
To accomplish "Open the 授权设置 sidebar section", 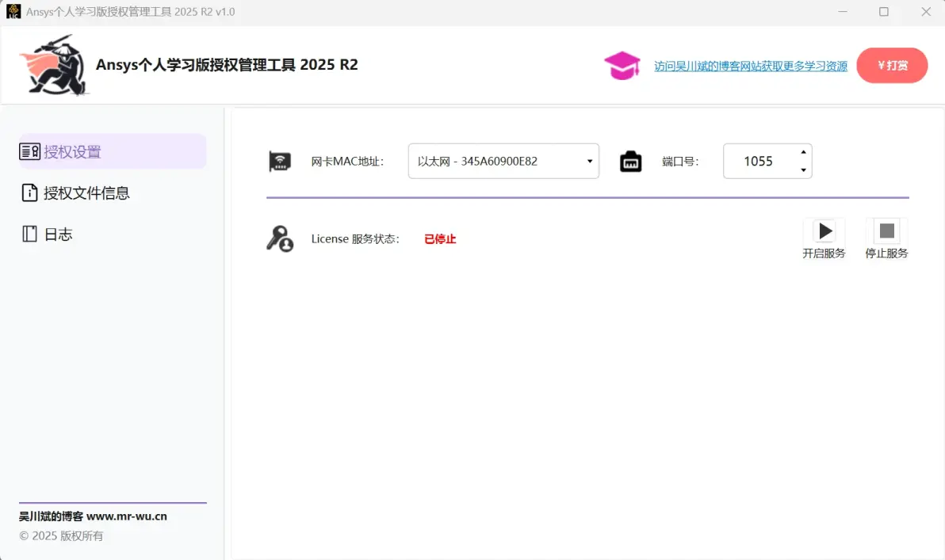I will coord(112,151).
